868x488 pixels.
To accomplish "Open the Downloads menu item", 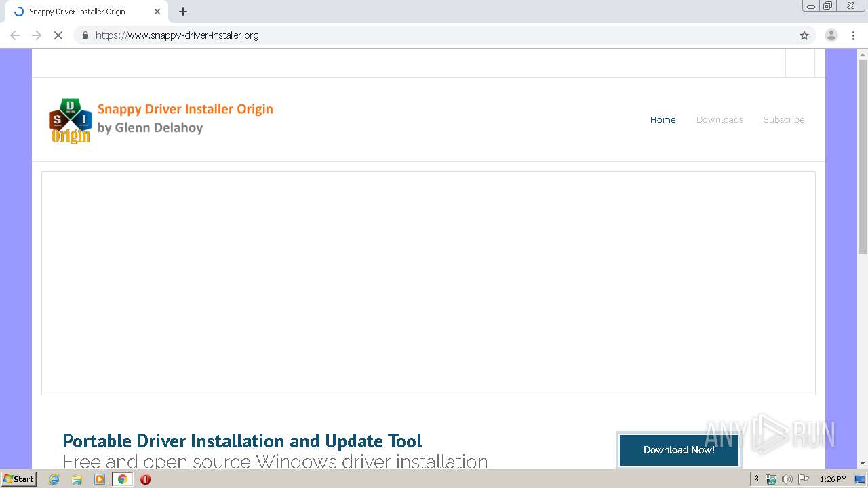I will (x=719, y=119).
